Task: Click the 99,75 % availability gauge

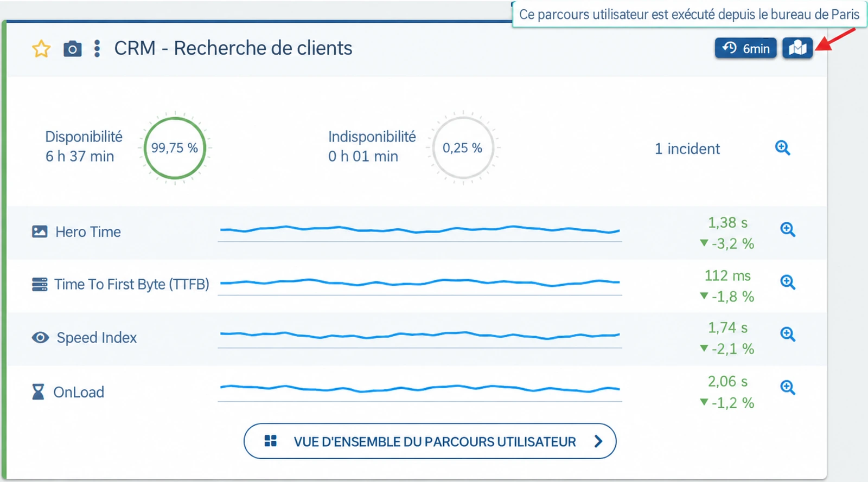Action: coord(175,147)
